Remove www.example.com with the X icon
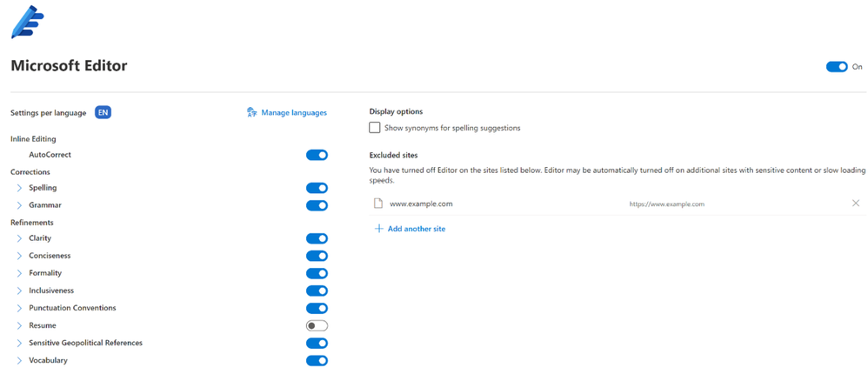Image resolution: width=868 pixels, height=374 pixels. (x=856, y=204)
